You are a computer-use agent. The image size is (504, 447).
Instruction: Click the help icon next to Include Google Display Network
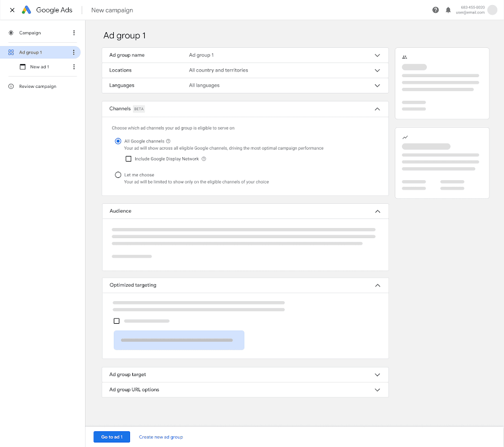204,159
